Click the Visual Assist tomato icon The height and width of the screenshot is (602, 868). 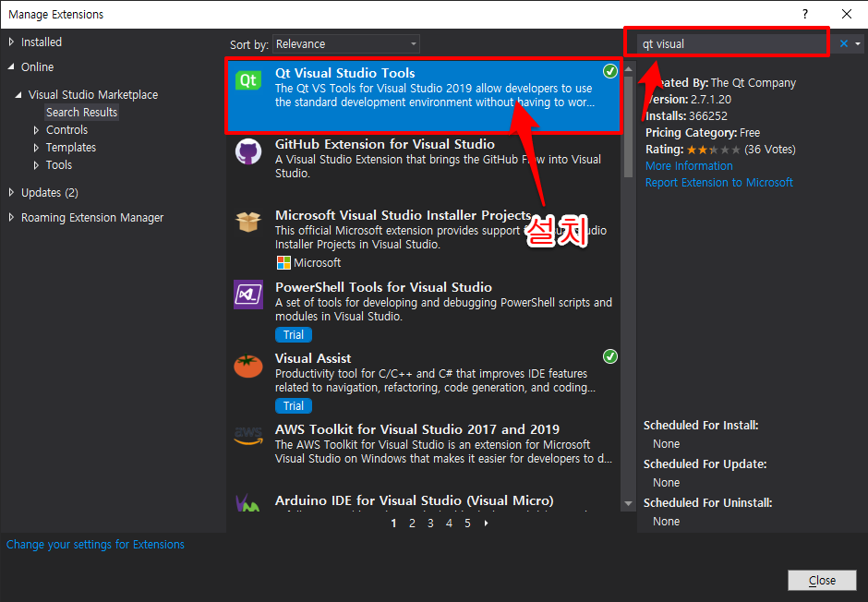coord(248,366)
